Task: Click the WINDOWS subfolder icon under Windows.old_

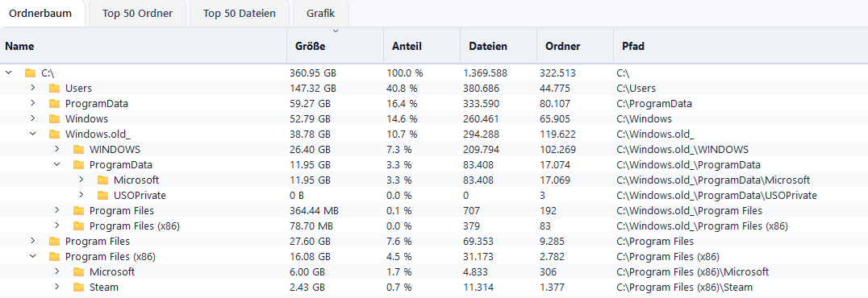Action: [78, 149]
